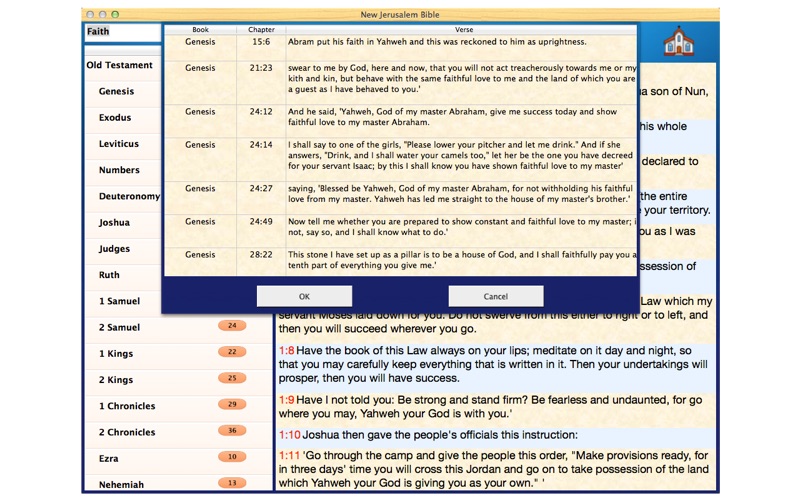The image size is (800, 500).
Task: Select Joshua in the sidebar
Action: point(114,222)
